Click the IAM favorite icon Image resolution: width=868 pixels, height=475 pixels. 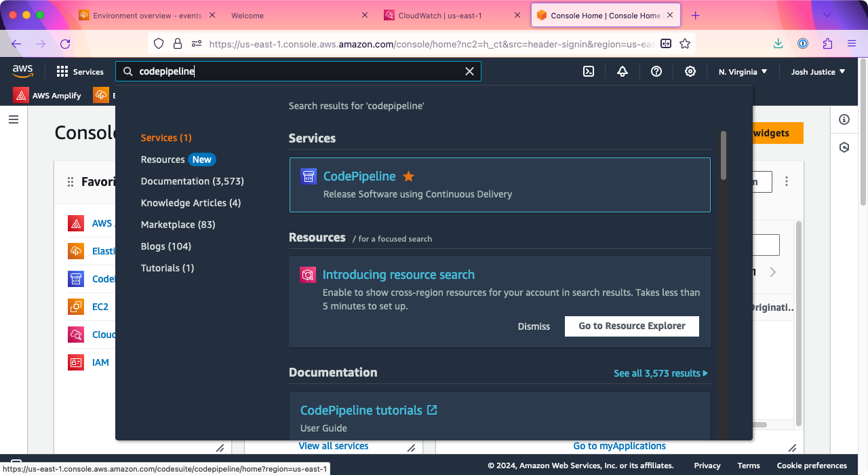pyautogui.click(x=76, y=362)
